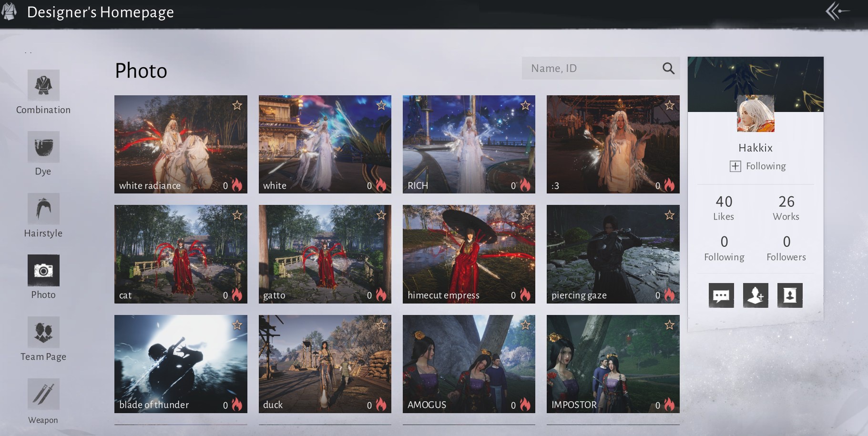The height and width of the screenshot is (436, 868).
Task: Like the ':3' photo flame icon
Action: click(x=669, y=185)
